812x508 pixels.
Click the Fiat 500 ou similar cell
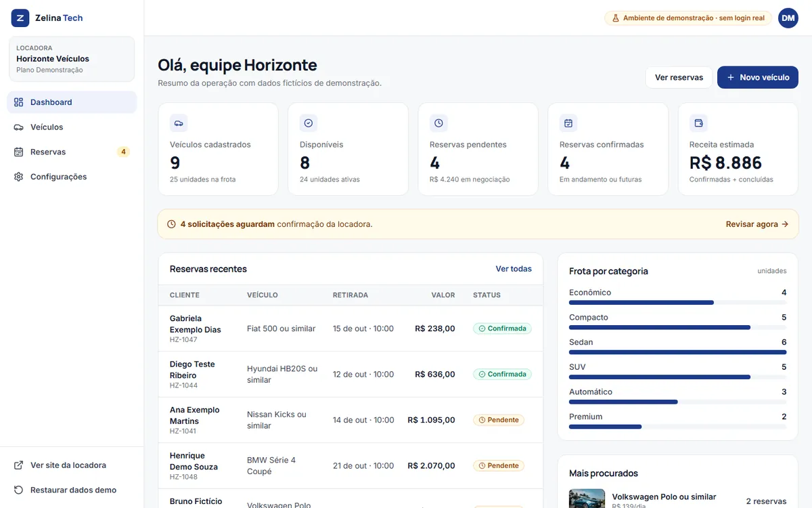[281, 329]
